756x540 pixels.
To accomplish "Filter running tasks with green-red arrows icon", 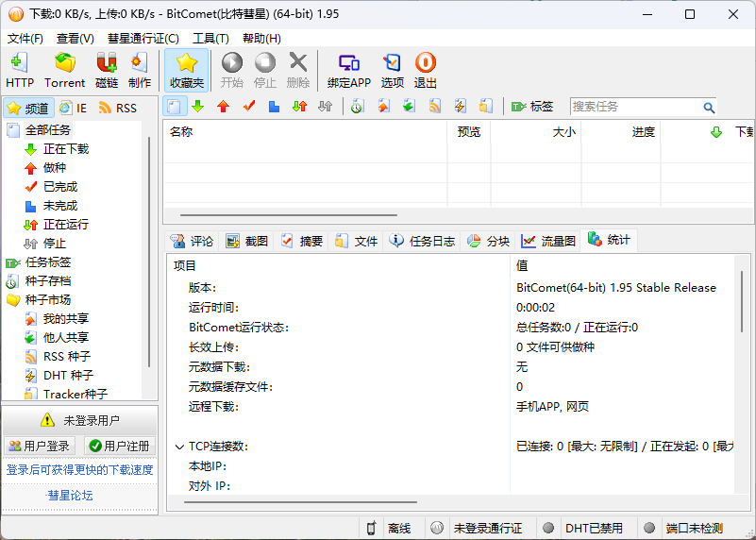I will tap(299, 106).
